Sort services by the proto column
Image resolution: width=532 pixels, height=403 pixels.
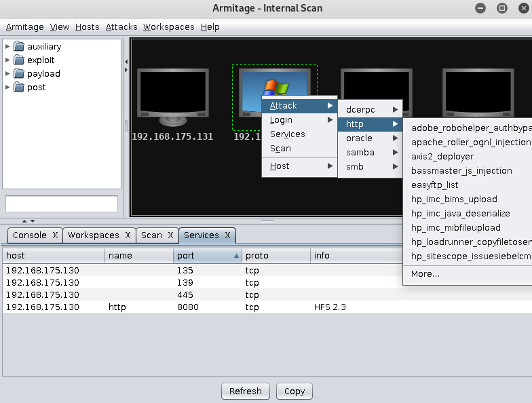[x=275, y=255]
